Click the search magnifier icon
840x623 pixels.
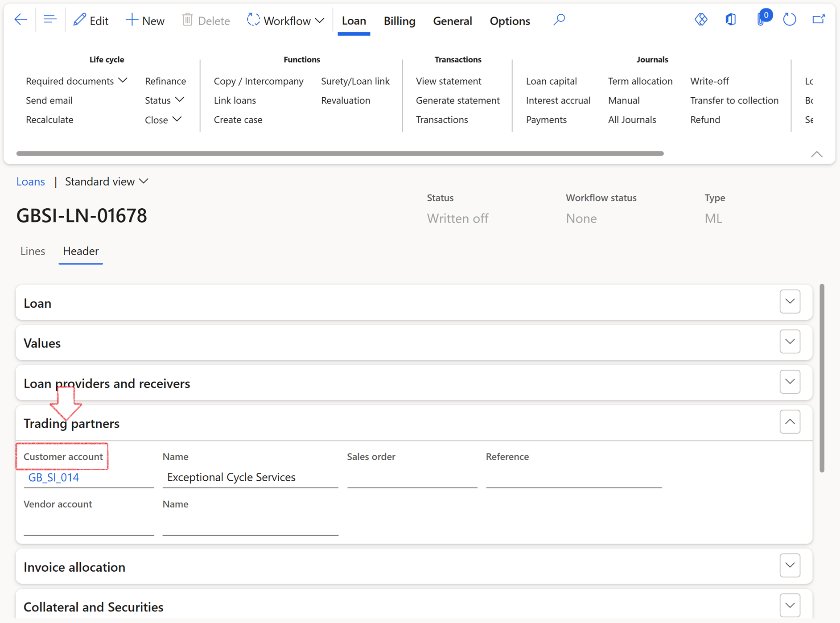[559, 20]
